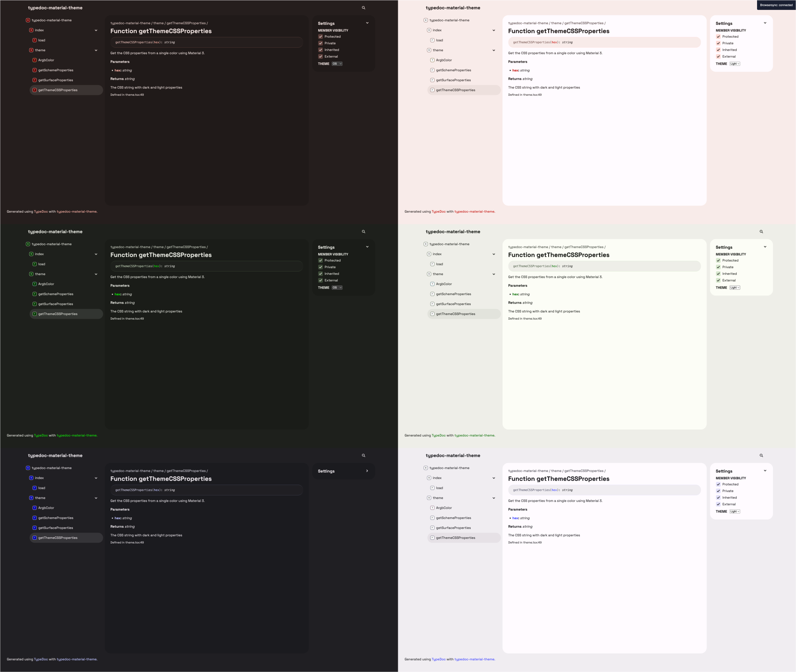Open the typedoc-material-theme footer link in the blue dark panel
This screenshot has height=672, width=796.
coord(77,659)
